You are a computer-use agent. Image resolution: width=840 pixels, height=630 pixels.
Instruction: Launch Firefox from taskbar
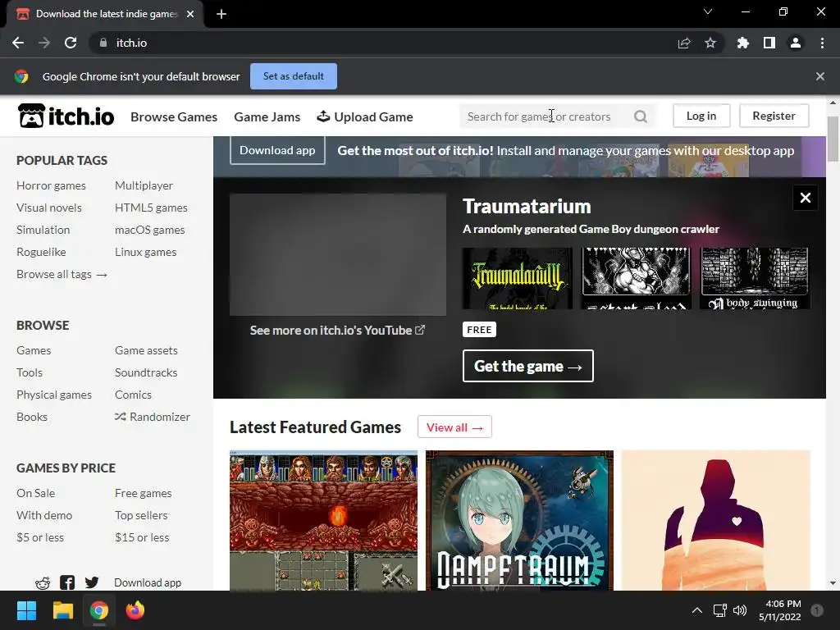coord(135,610)
